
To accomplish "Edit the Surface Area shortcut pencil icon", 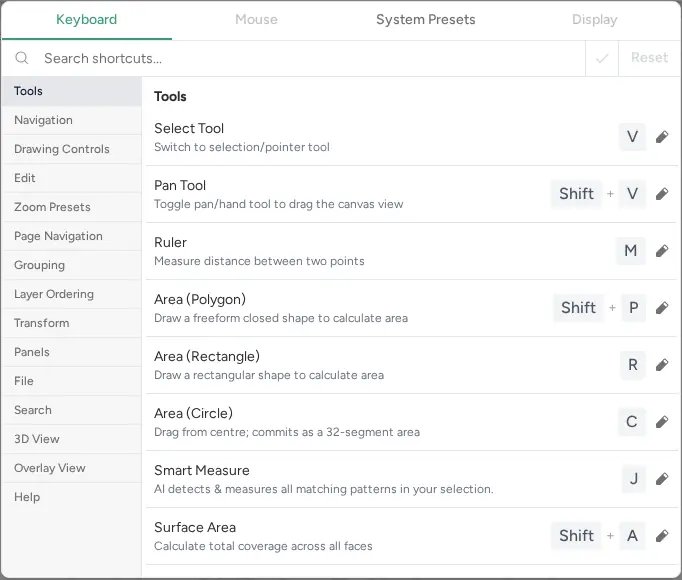I will tap(662, 536).
